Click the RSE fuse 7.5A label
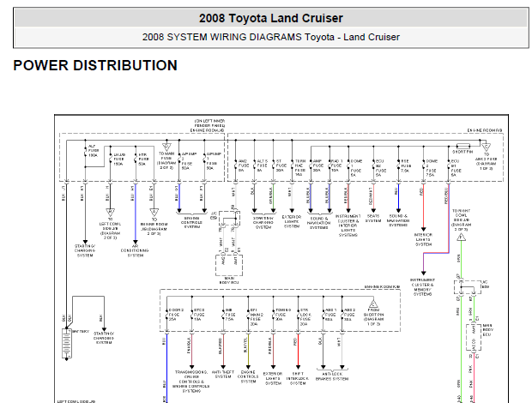Screen dimensions: 532x403 point(406,165)
